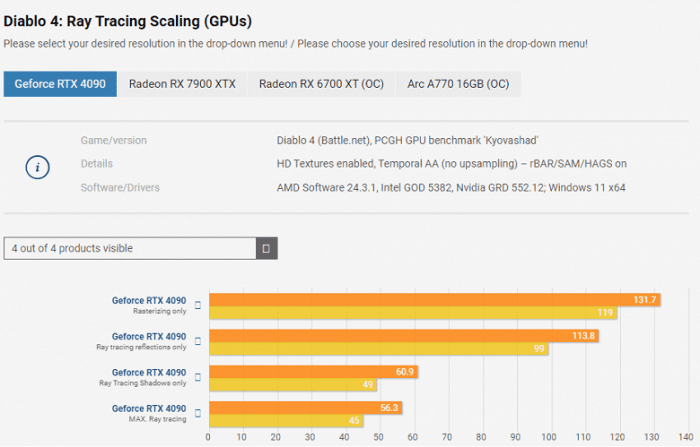Switch to the Radeon RX 6700 XT (OC) tab
Image resolution: width=700 pixels, height=447 pixels.
coord(321,84)
